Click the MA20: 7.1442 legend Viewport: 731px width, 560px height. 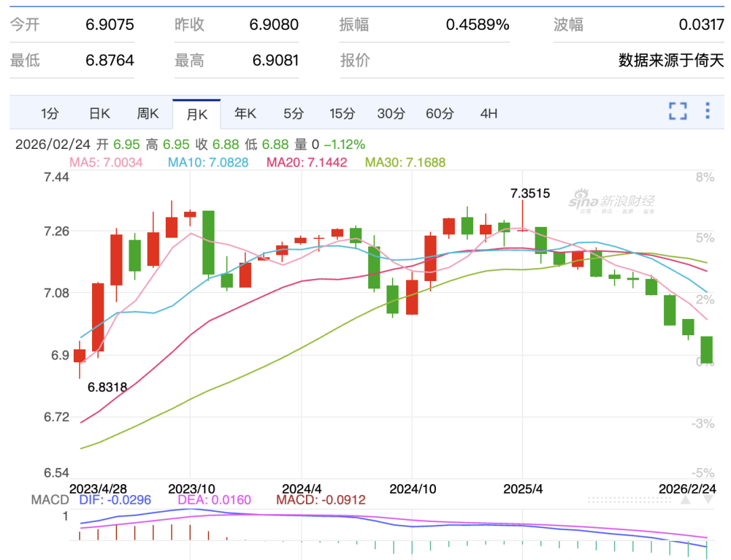[x=307, y=163]
